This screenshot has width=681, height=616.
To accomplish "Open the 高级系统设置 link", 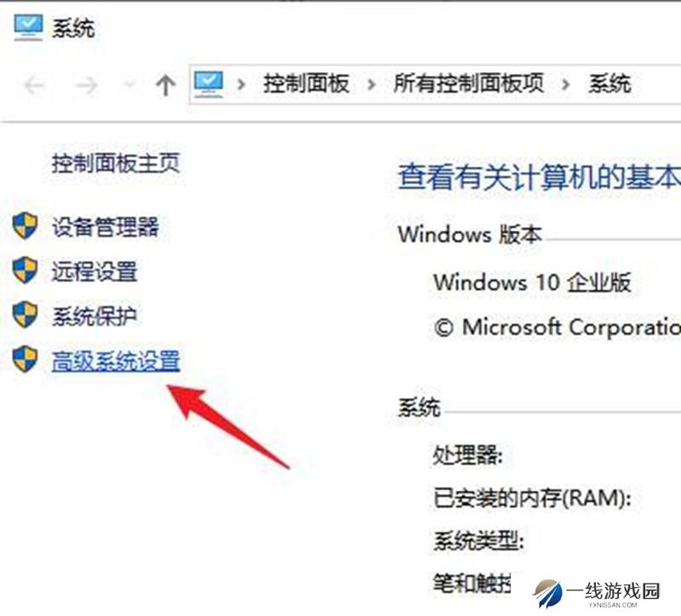I will pos(116,361).
